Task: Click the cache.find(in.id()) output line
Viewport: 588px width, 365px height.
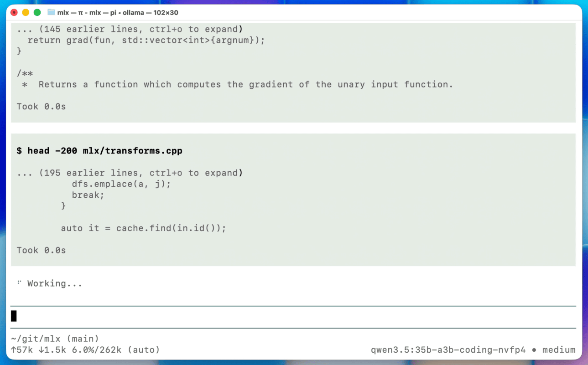Action: pos(143,228)
